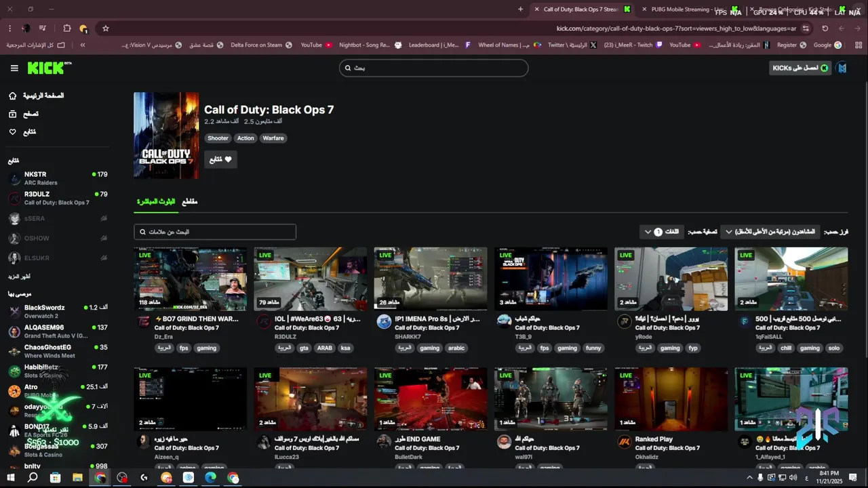The image size is (868, 488).
Task: Open the user avatar at top right
Action: 842,68
